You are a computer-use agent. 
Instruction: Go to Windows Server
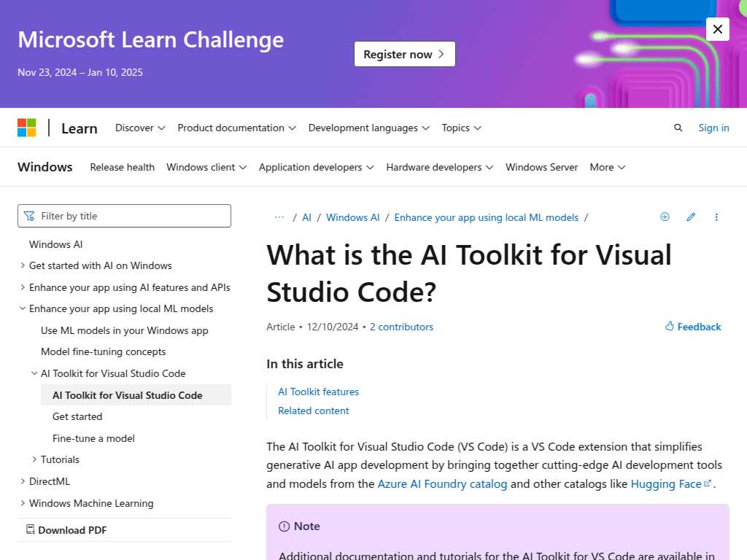click(542, 167)
